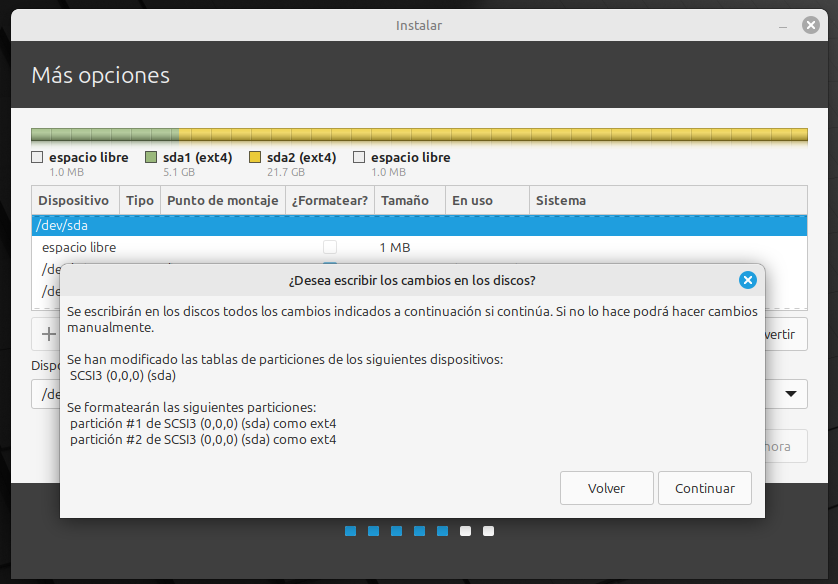Click the last espacio libre legend box
This screenshot has width=838, height=584.
coord(359,157)
